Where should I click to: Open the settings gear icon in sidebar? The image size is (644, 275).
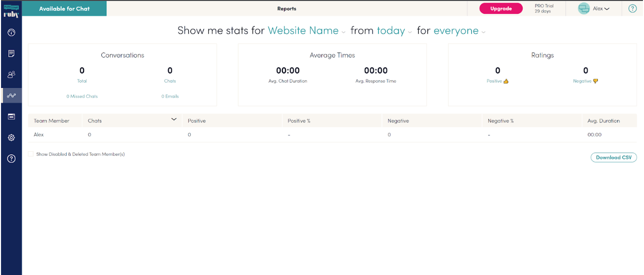tap(11, 138)
